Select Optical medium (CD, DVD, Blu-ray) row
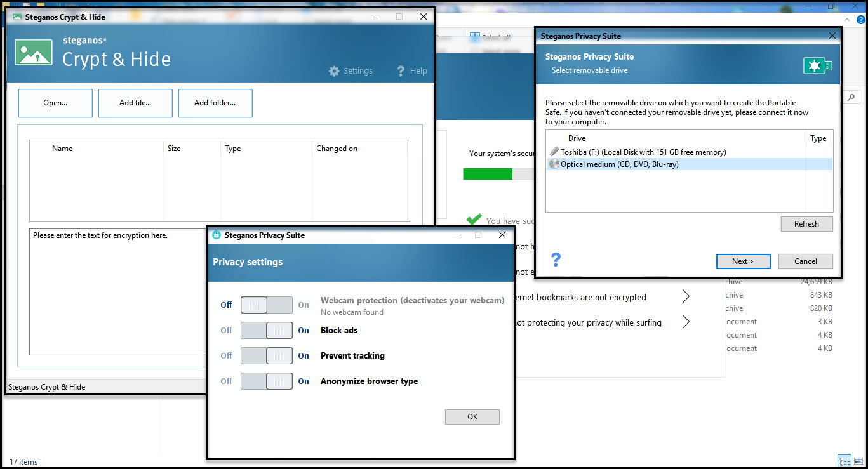Viewport: 868px width, 469px height. point(689,164)
